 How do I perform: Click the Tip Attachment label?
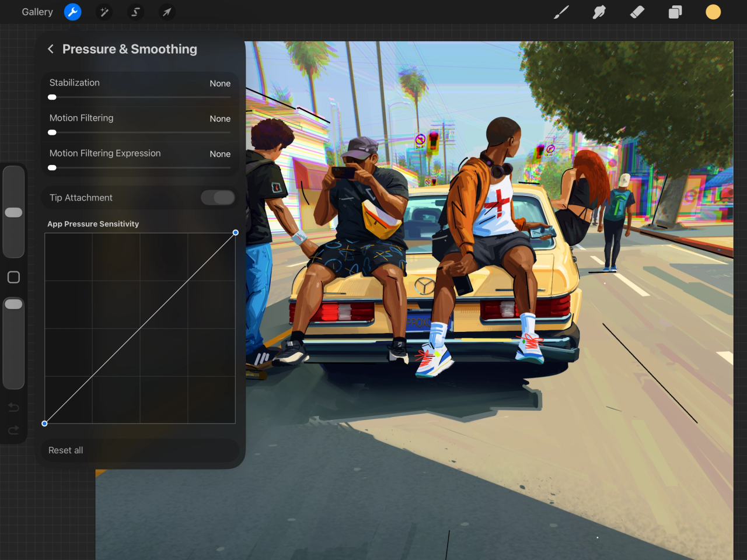point(81,198)
